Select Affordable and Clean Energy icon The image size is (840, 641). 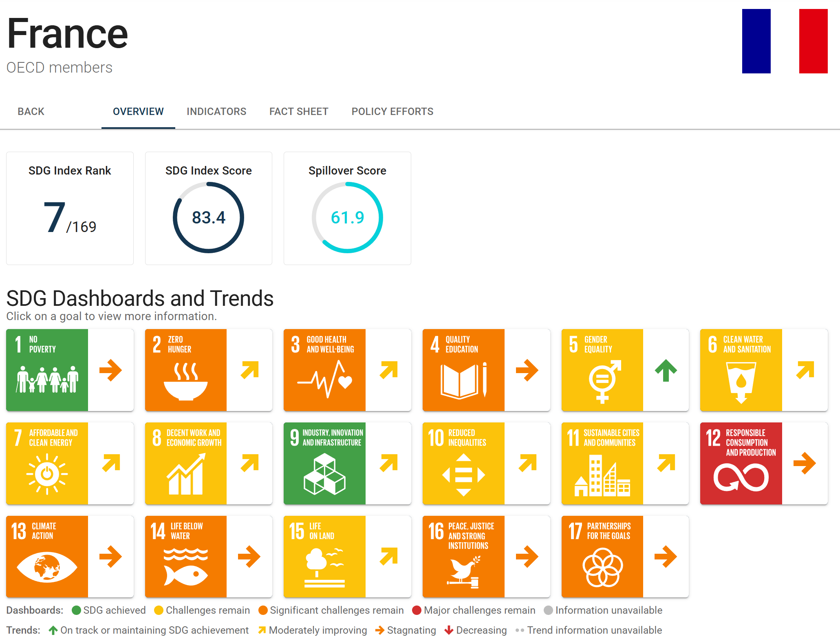[47, 463]
